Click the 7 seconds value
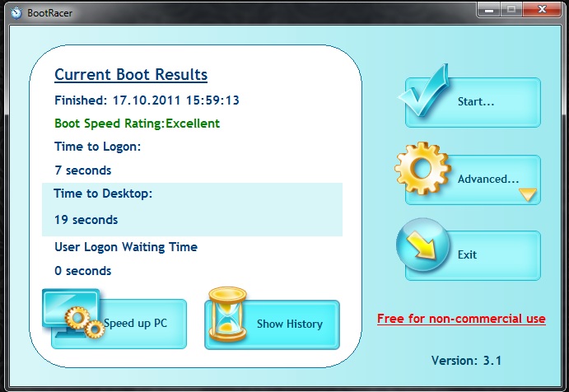569x392 pixels. coord(82,170)
